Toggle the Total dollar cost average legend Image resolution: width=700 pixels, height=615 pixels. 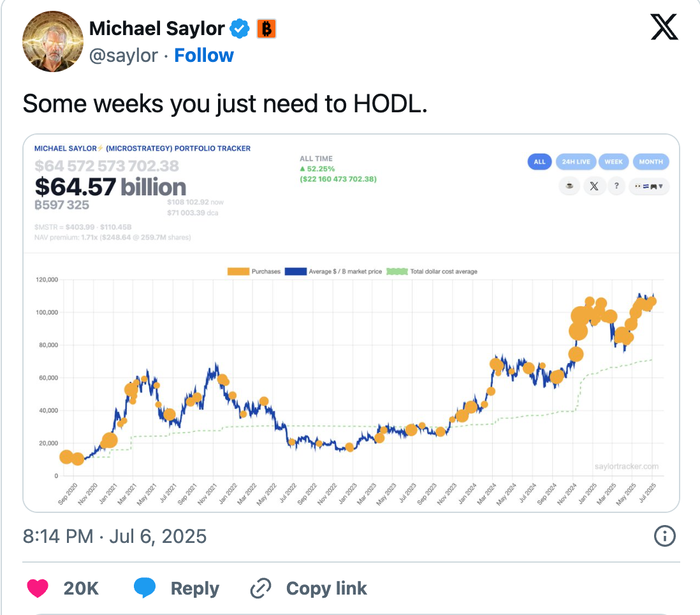coord(397,272)
